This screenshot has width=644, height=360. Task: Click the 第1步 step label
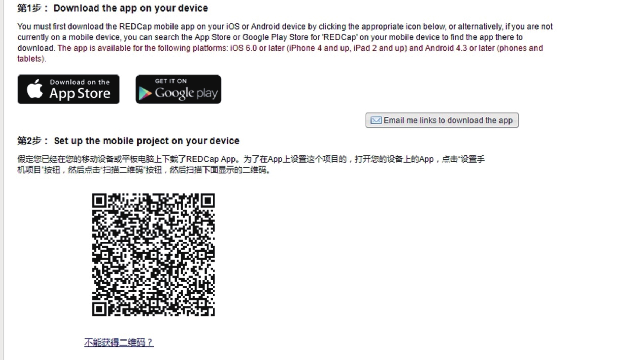tap(32, 8)
